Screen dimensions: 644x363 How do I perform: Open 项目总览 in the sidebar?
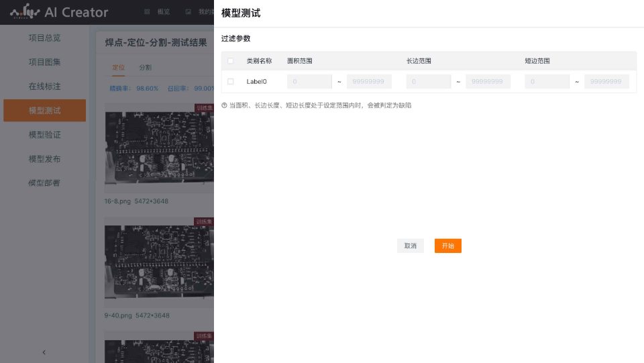pos(44,38)
